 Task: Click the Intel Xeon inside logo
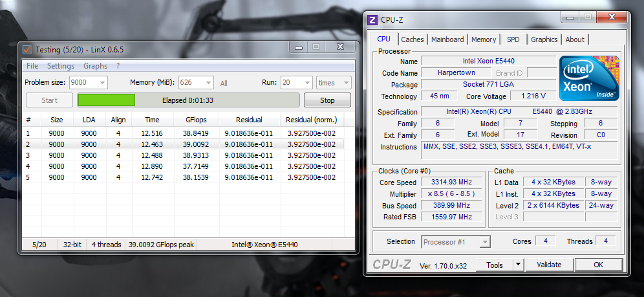(x=589, y=78)
